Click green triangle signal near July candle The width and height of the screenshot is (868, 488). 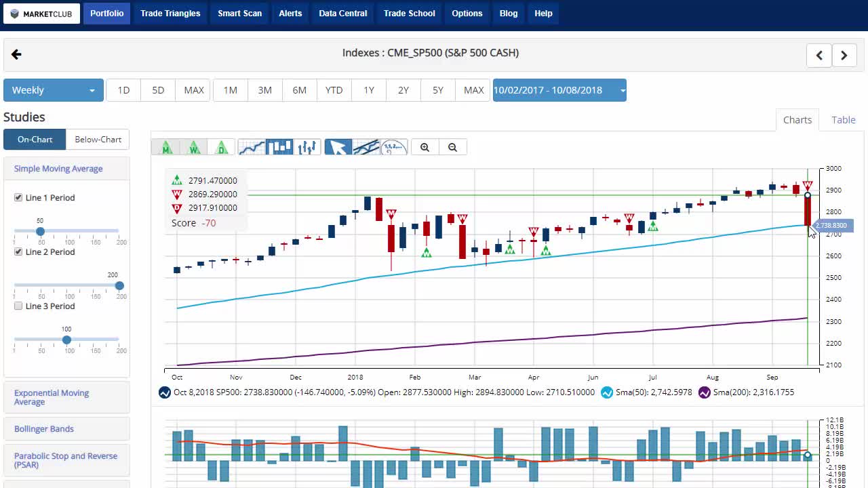(652, 226)
